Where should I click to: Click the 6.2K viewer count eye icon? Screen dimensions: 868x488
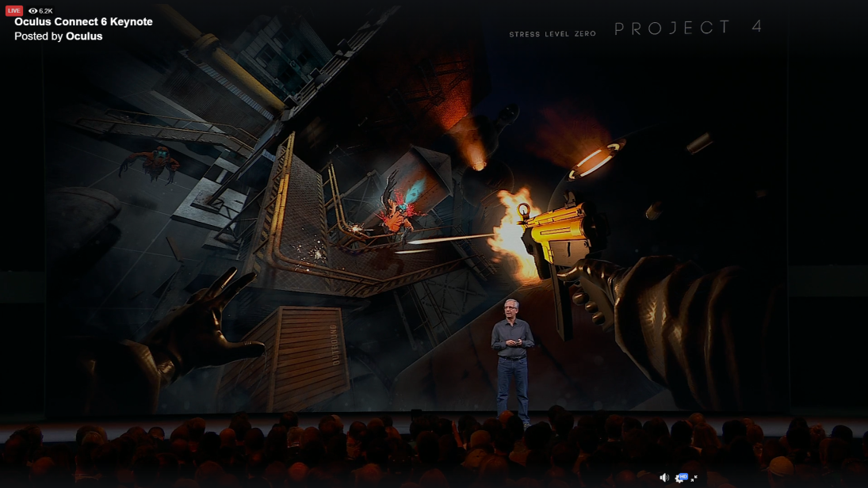coord(33,10)
